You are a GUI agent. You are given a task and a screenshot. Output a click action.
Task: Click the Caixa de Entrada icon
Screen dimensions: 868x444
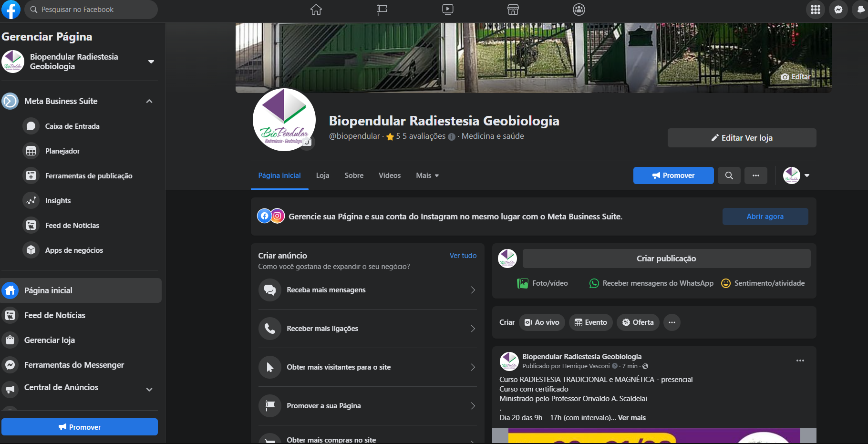click(x=31, y=126)
